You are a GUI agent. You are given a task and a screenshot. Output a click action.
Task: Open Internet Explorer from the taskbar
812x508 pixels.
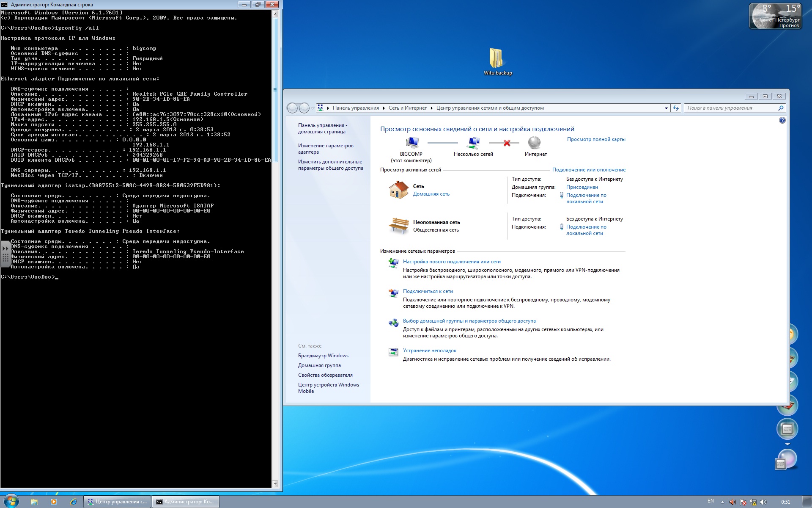[x=73, y=502]
